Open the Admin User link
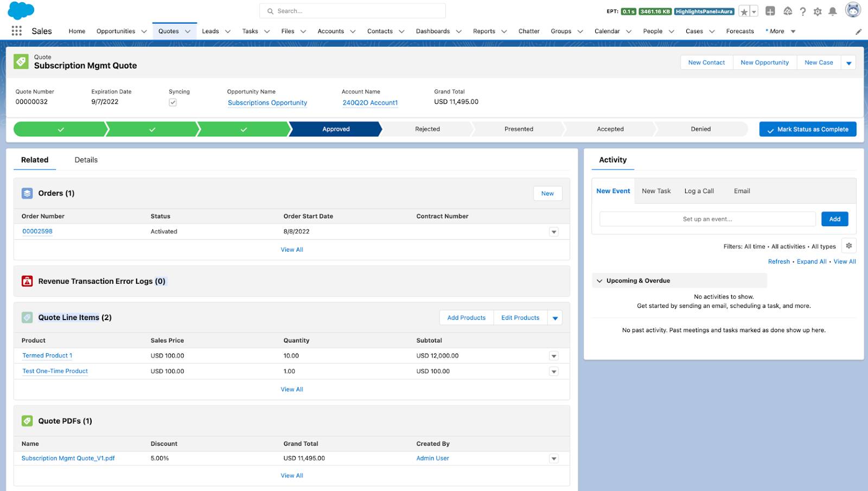Screen dimensions: 868x491 click(x=433, y=458)
